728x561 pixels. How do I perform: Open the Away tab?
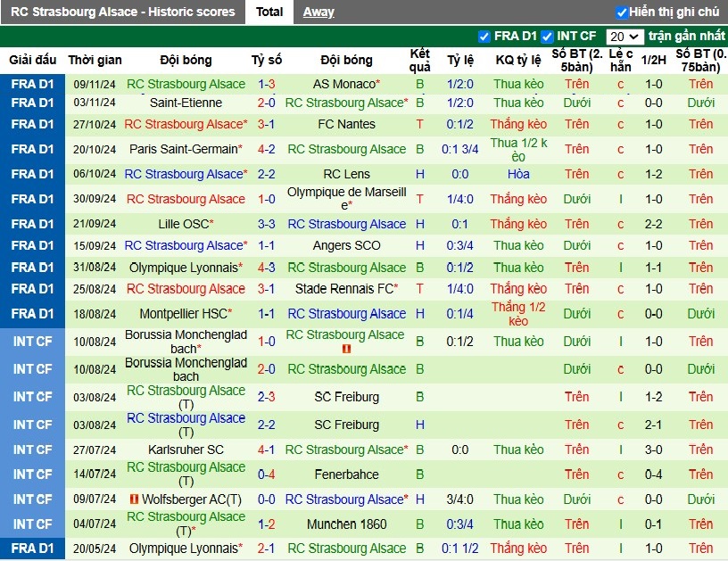tap(318, 12)
